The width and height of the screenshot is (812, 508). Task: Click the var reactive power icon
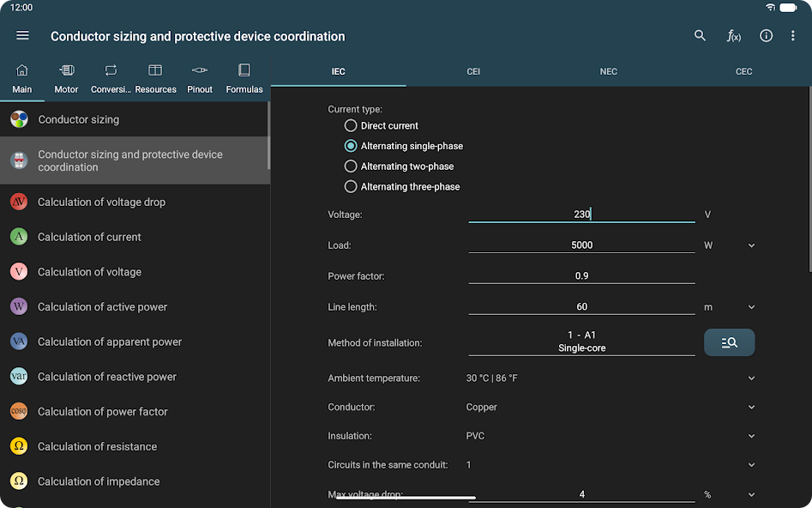pyautogui.click(x=19, y=377)
